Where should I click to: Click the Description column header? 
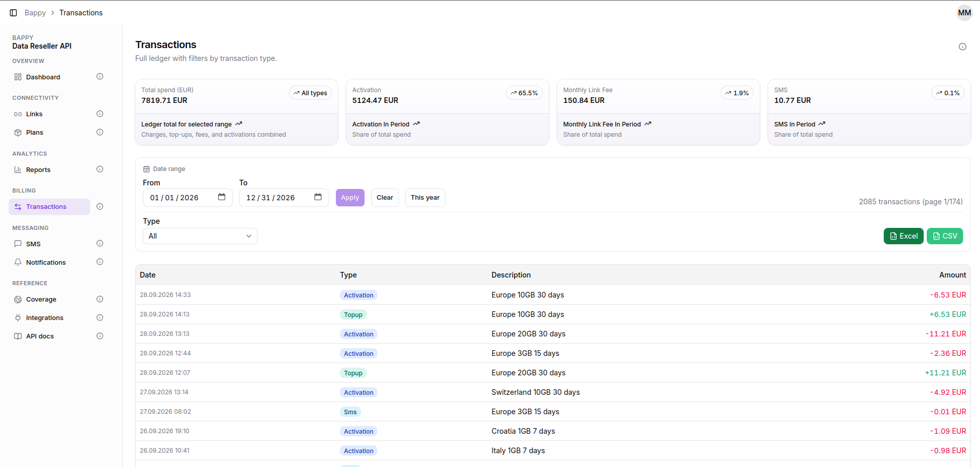coord(511,275)
